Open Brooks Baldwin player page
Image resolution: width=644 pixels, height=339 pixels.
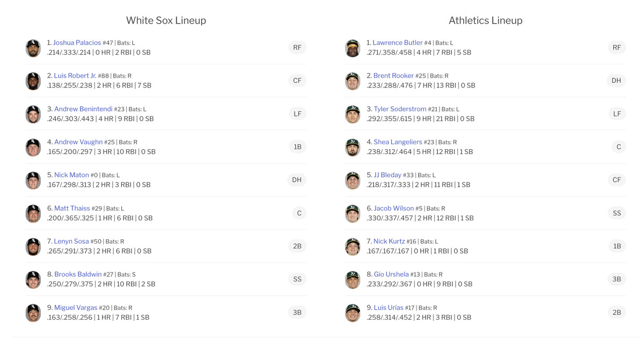tap(78, 274)
